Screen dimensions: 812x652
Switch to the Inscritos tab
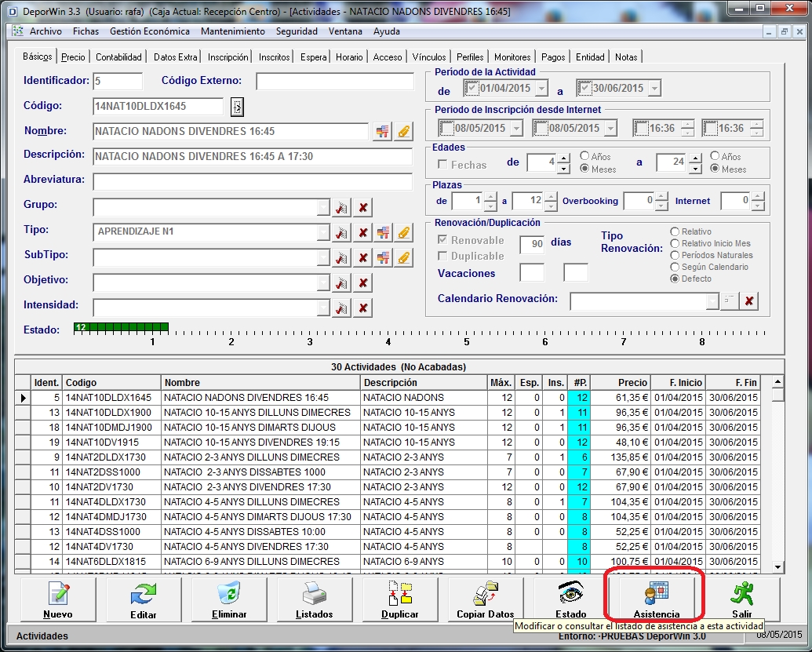tap(274, 57)
